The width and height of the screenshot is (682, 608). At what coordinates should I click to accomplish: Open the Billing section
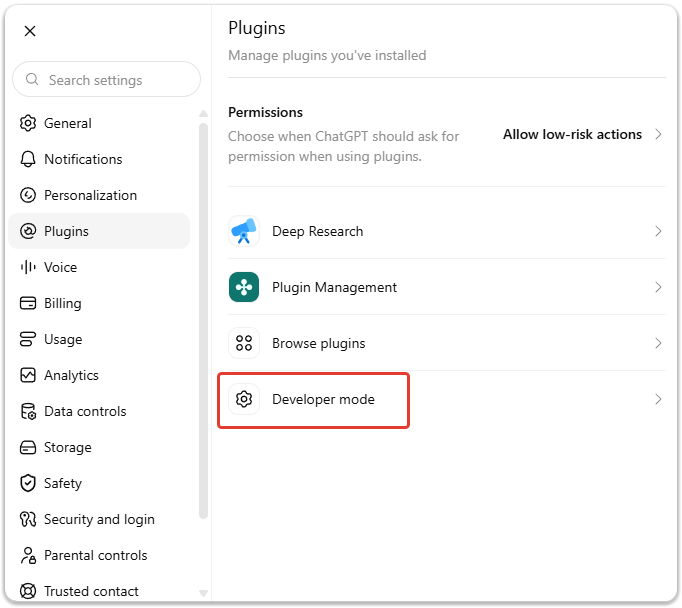coord(99,303)
